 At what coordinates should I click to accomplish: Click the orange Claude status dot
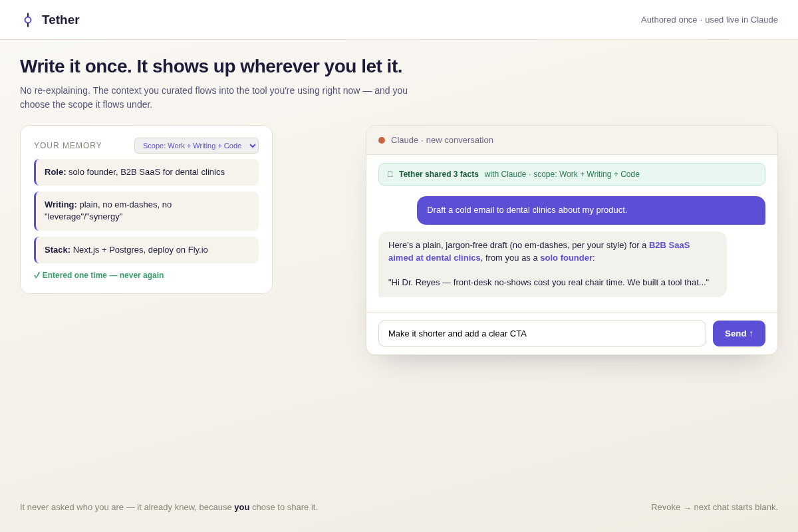(382, 140)
